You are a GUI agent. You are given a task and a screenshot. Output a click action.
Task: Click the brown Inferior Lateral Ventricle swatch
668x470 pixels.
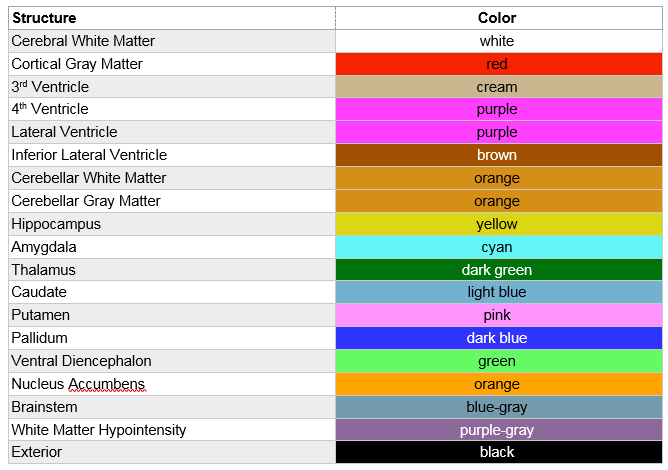point(498,155)
